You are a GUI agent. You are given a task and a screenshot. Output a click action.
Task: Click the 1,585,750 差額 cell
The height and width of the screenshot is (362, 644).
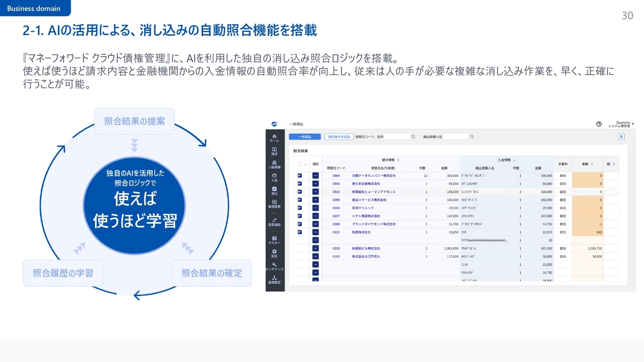pyautogui.click(x=588, y=248)
